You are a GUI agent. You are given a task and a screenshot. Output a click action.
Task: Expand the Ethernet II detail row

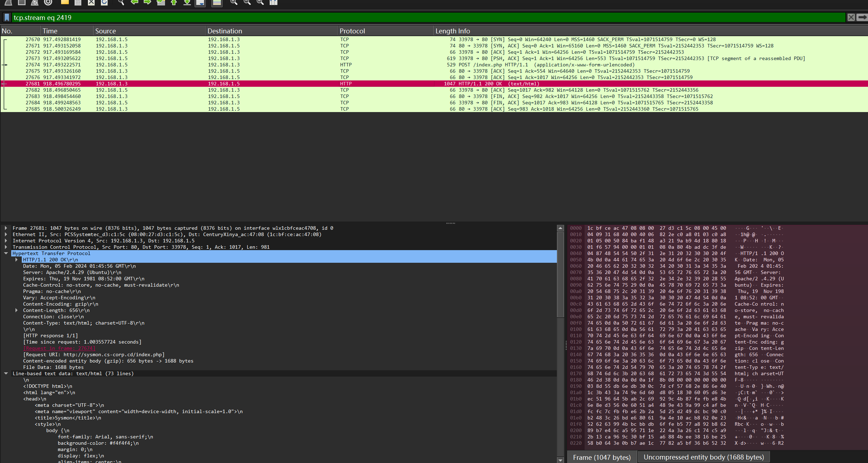tap(6, 234)
